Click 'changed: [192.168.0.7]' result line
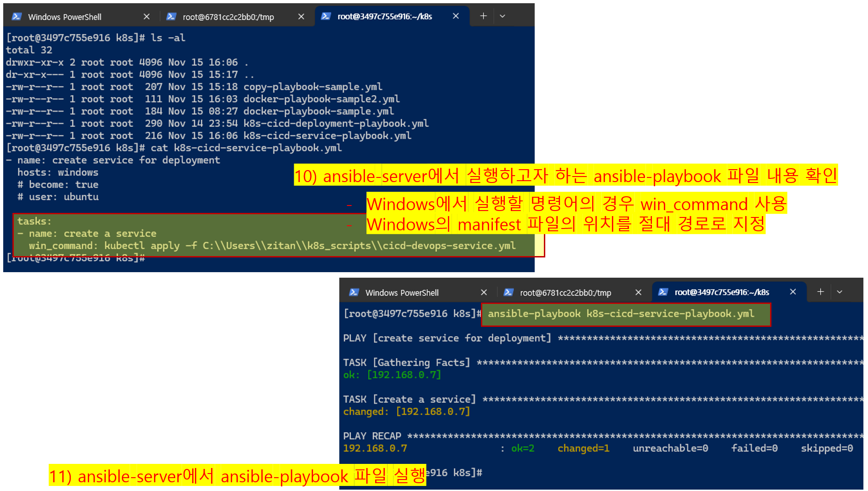The image size is (868, 491). point(406,411)
